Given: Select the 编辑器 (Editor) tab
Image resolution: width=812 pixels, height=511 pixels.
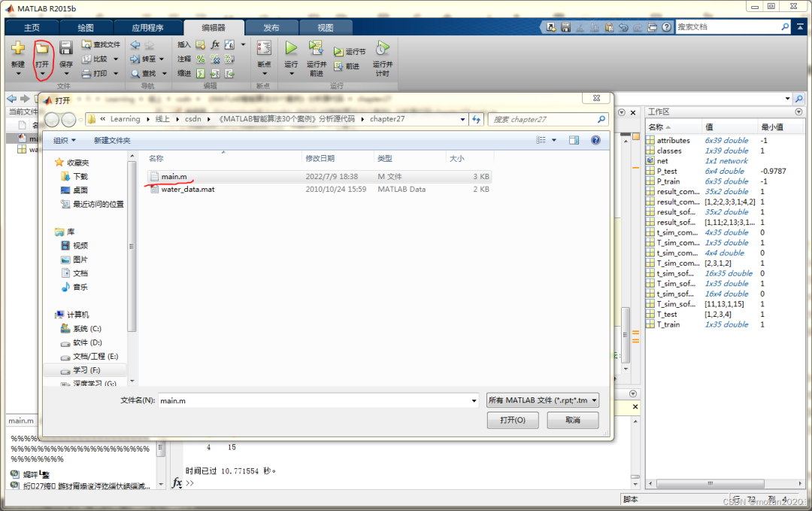Looking at the screenshot, I should pos(214,28).
